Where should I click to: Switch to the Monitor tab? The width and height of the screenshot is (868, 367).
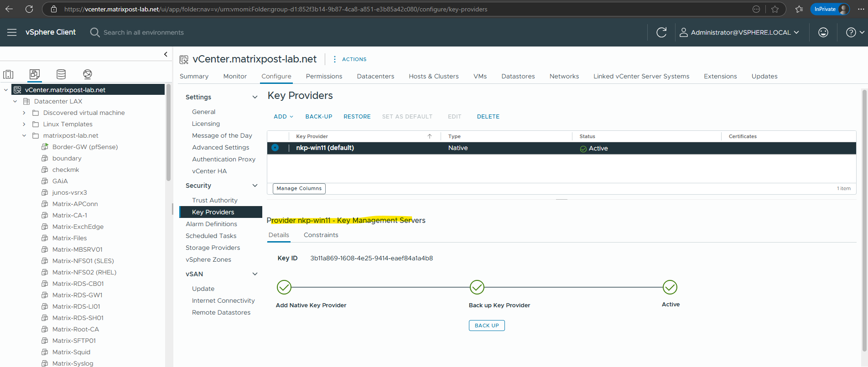pyautogui.click(x=235, y=76)
